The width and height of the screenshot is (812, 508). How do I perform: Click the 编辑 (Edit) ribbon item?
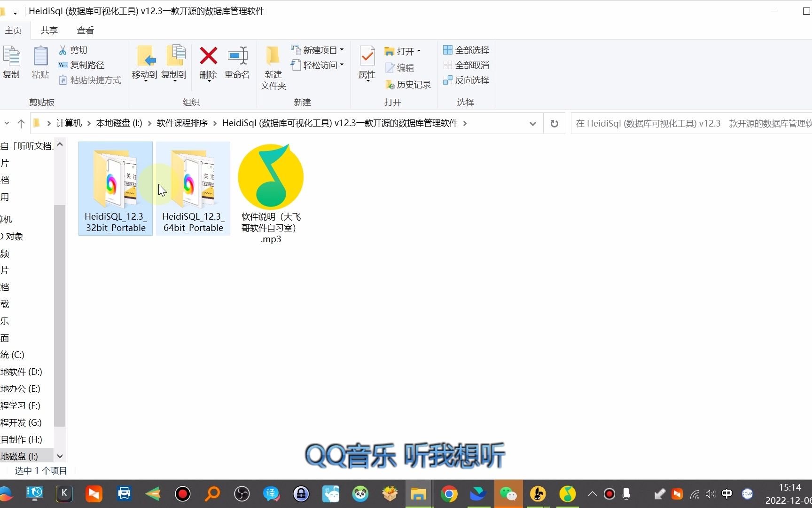coord(400,68)
